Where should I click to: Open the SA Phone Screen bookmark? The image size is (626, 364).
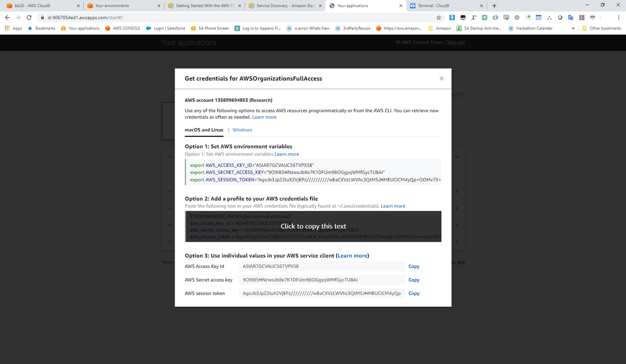tap(210, 28)
